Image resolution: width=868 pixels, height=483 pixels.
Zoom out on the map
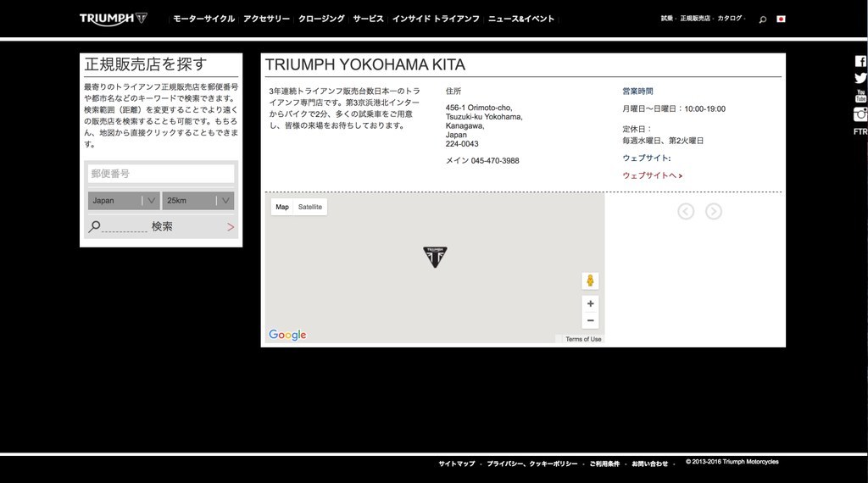tap(590, 320)
